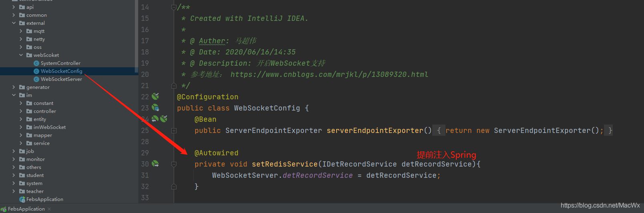Click the project tree vertical scrollbar
The image size is (644, 213).
(x=136, y=36)
